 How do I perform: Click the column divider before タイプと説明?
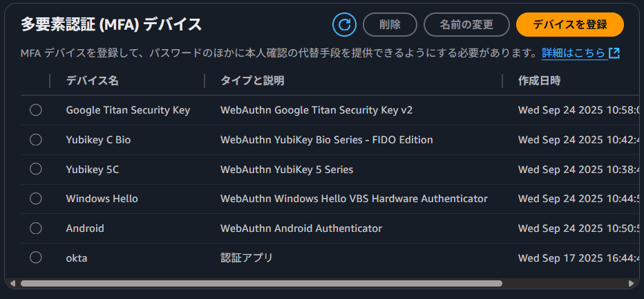click(x=205, y=81)
